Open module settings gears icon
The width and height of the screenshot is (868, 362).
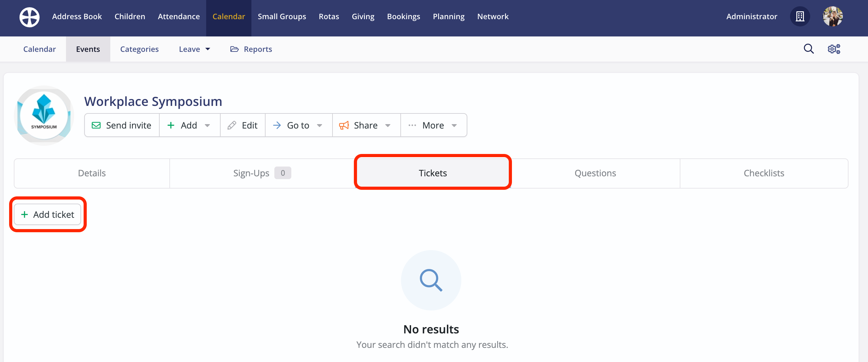tap(834, 49)
